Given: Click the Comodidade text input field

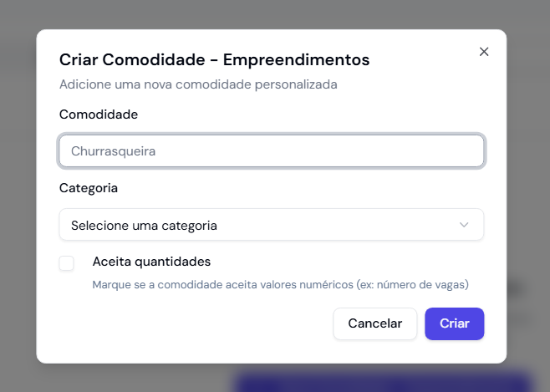Looking at the screenshot, I should click(271, 151).
